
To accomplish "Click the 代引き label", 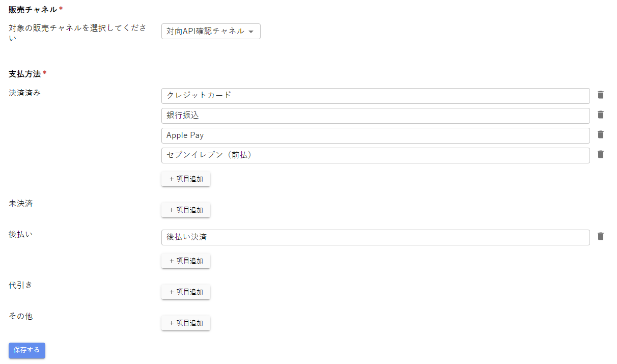I will click(20, 285).
